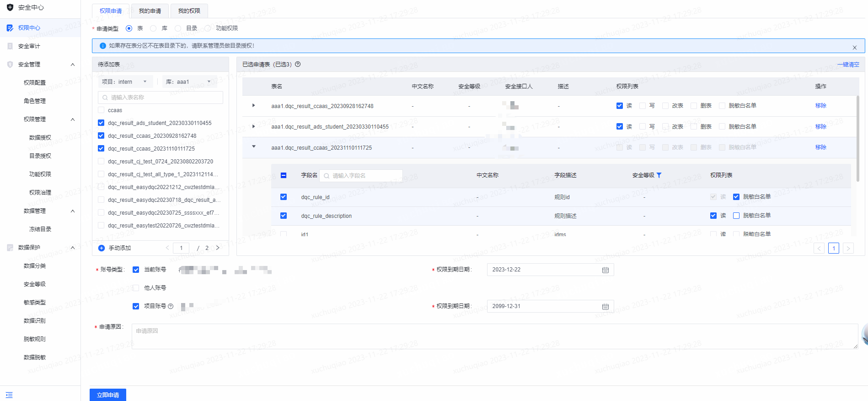Screen dimensions: 868x401
Task: Expand row aaa1.dqc_result_ads_student_20230330110455
Action: click(x=254, y=126)
